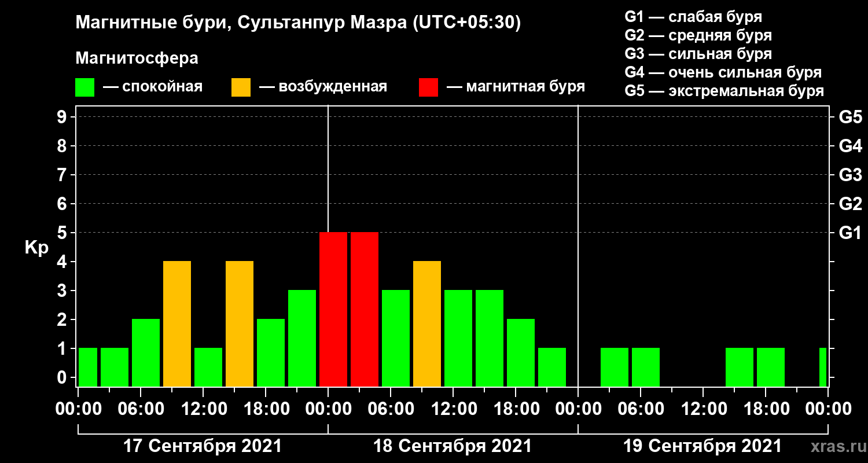The height and width of the screenshot is (463, 868).
Task: Click the 'Kp' axis label
Action: coord(37,247)
